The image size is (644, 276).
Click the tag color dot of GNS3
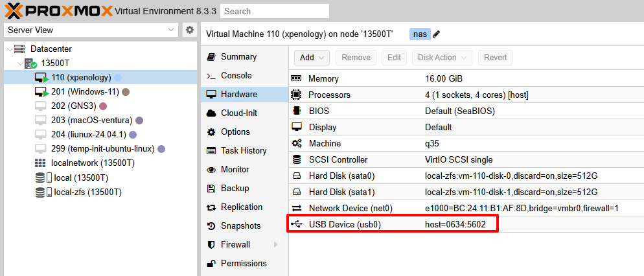[103, 106]
